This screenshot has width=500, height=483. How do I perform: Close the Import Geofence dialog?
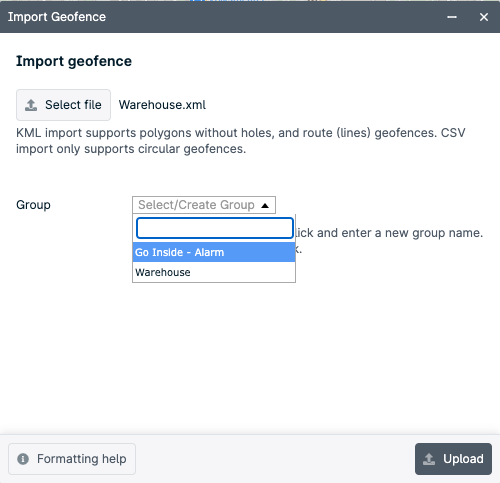coord(484,17)
